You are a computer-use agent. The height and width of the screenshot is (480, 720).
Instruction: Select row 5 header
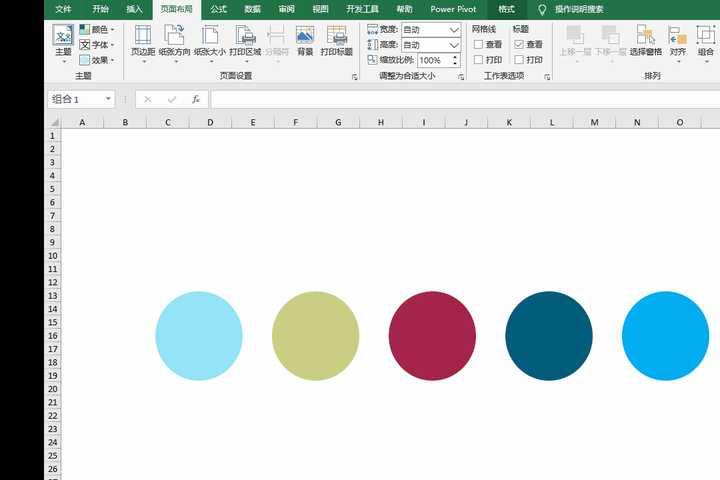(52, 189)
